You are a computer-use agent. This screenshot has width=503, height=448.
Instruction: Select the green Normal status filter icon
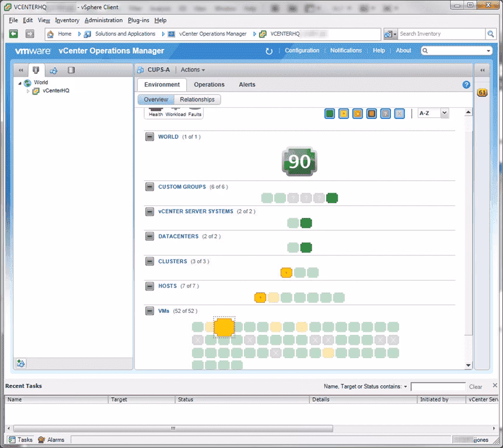330,113
